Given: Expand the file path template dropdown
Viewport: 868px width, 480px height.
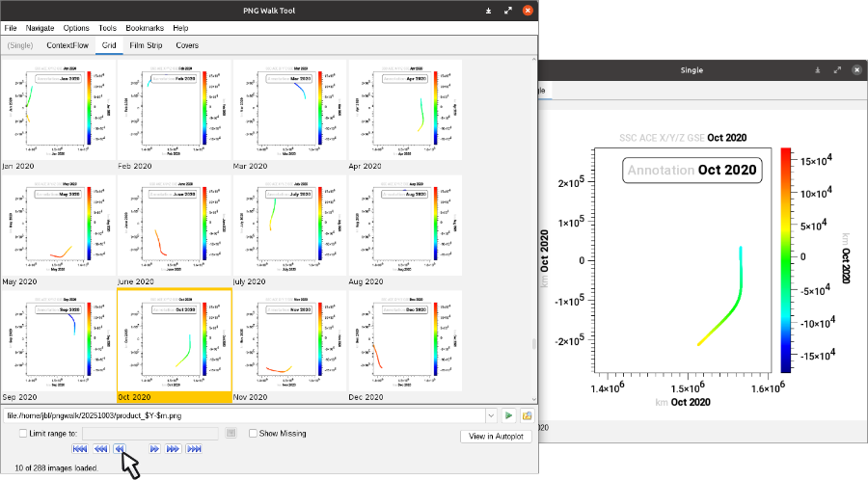Looking at the screenshot, I should 491,415.
